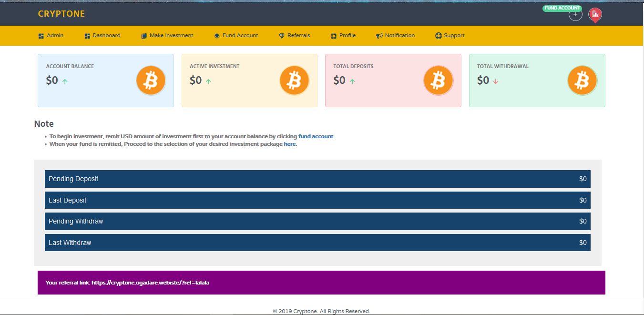Select the Pending Deposit row
Screen dimensions: 644x315
(x=317, y=179)
